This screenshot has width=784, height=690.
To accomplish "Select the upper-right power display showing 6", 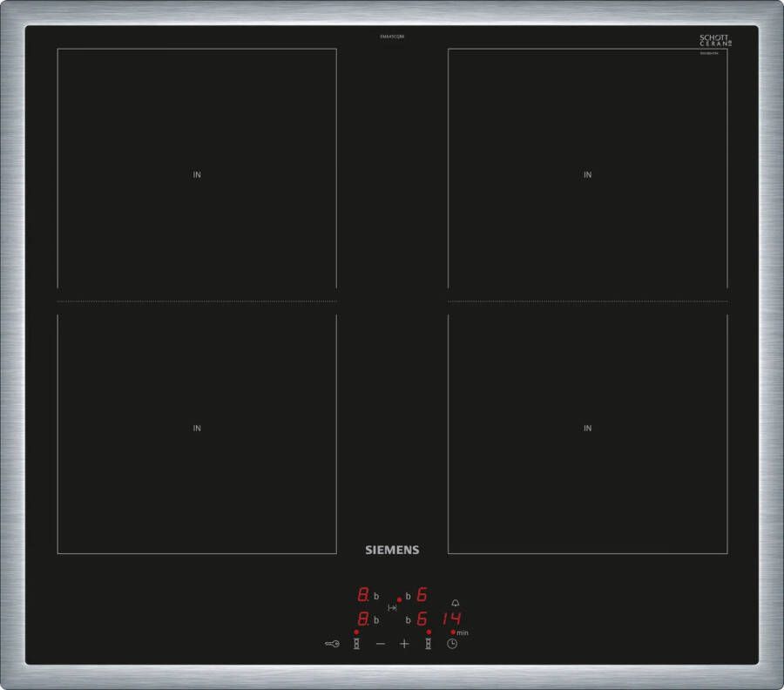I will (422, 596).
